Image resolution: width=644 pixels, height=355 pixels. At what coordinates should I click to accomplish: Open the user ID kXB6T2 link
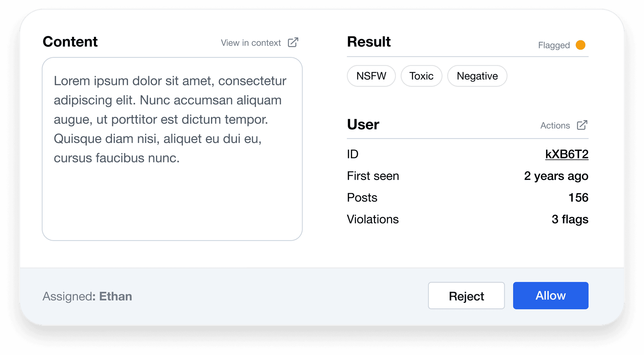[567, 154]
